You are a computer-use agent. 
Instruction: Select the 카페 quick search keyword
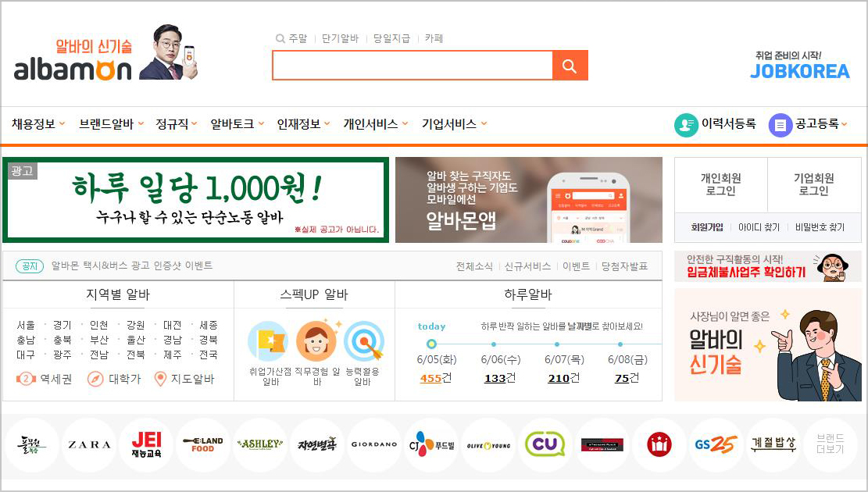point(434,38)
